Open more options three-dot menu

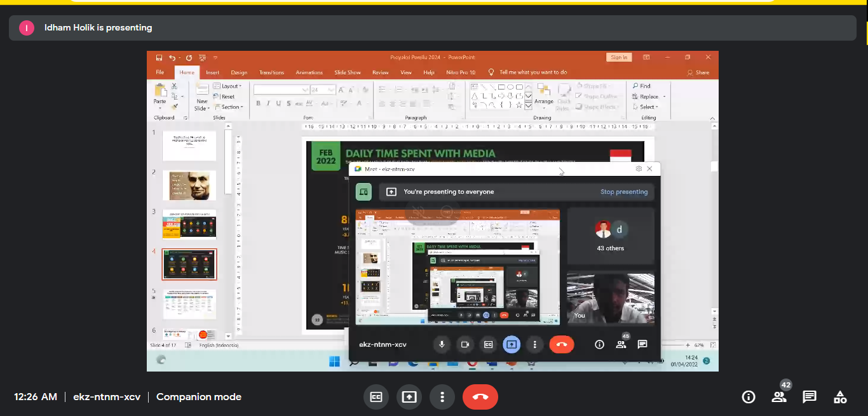click(x=442, y=397)
